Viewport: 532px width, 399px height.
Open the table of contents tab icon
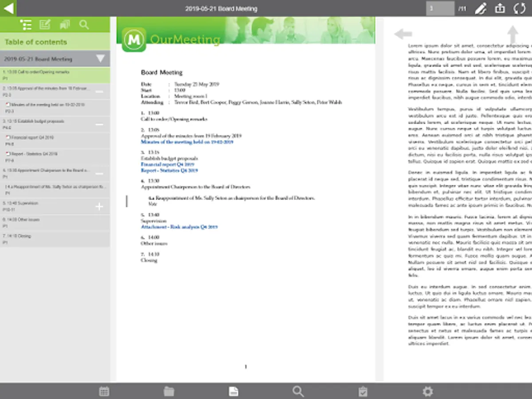[26, 25]
